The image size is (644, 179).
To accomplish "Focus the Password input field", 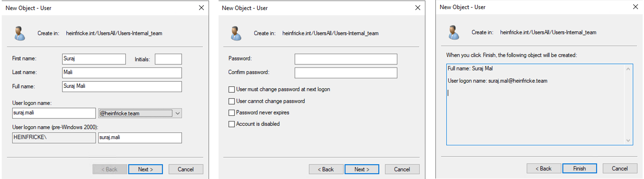I will coord(345,59).
